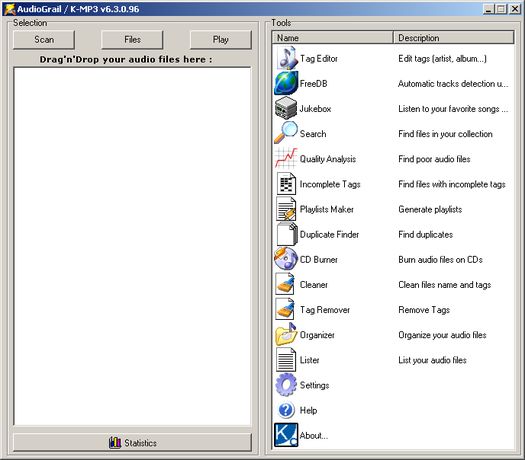Click 'Remove Tags' description
Image resolution: width=525 pixels, height=460 pixels.
point(424,310)
